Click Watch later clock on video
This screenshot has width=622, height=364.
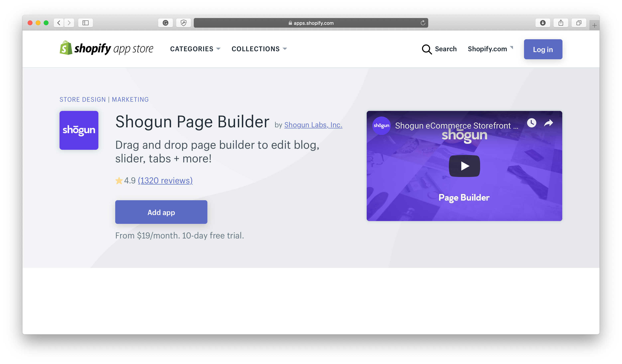(x=531, y=123)
